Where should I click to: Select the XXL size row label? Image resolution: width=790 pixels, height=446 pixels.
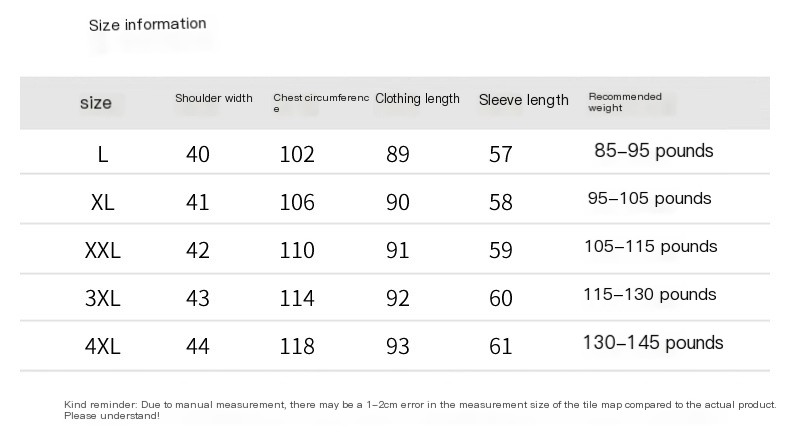tap(103, 250)
